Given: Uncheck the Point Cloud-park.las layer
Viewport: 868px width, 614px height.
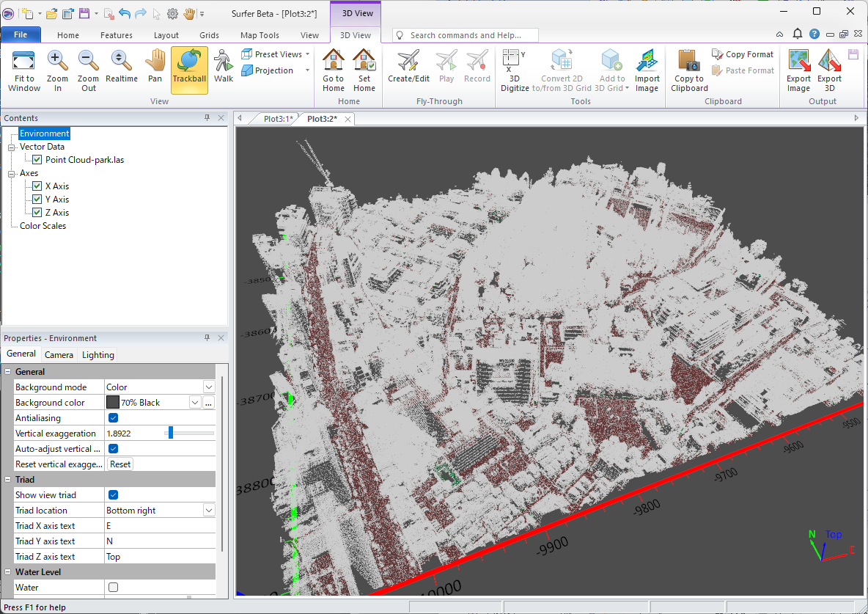Looking at the screenshot, I should click(37, 160).
